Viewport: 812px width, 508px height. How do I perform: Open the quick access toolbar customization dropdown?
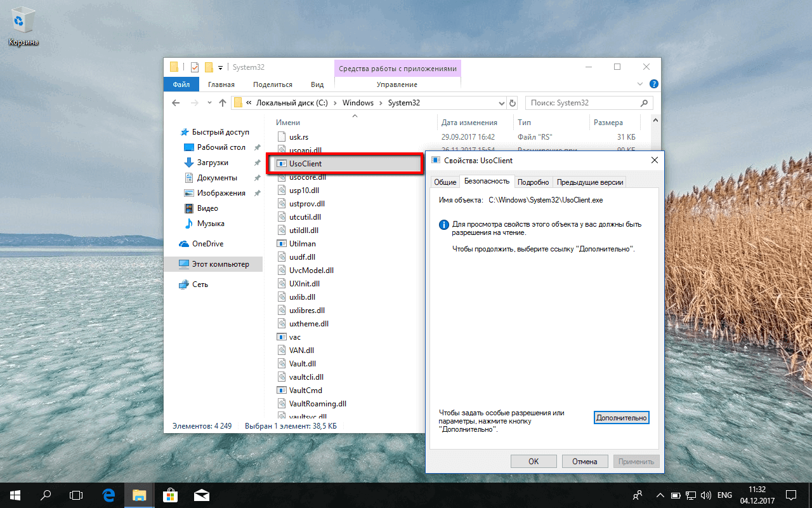[220, 67]
